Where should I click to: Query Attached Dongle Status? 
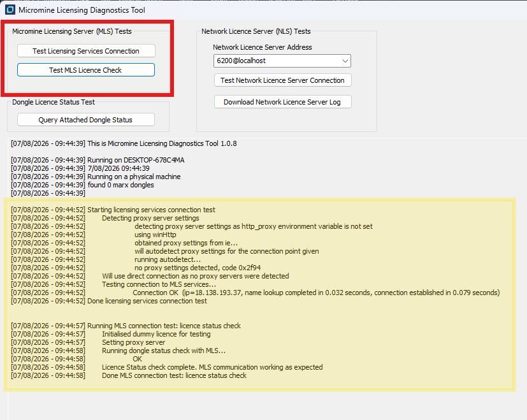[85, 120]
